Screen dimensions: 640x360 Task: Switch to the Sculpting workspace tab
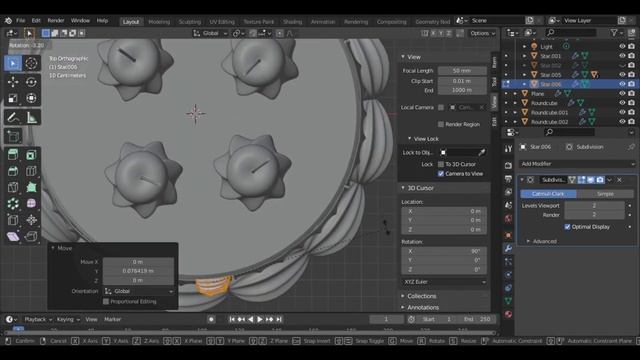(190, 22)
